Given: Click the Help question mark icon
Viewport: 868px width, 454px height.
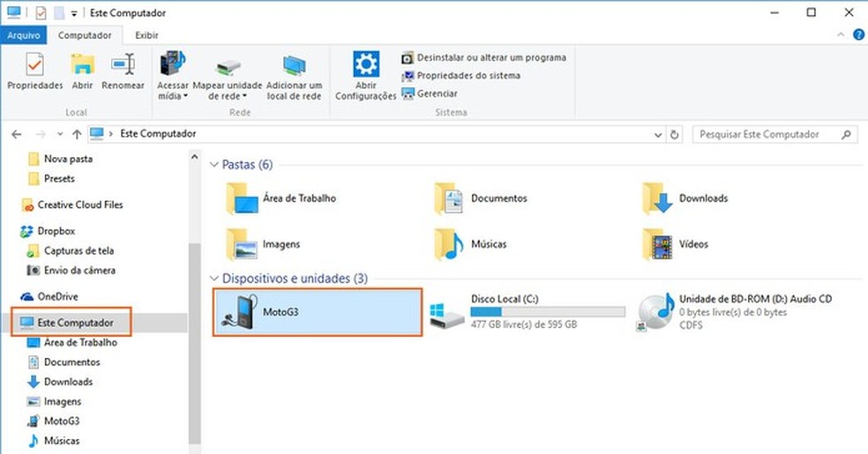Looking at the screenshot, I should coord(858,35).
